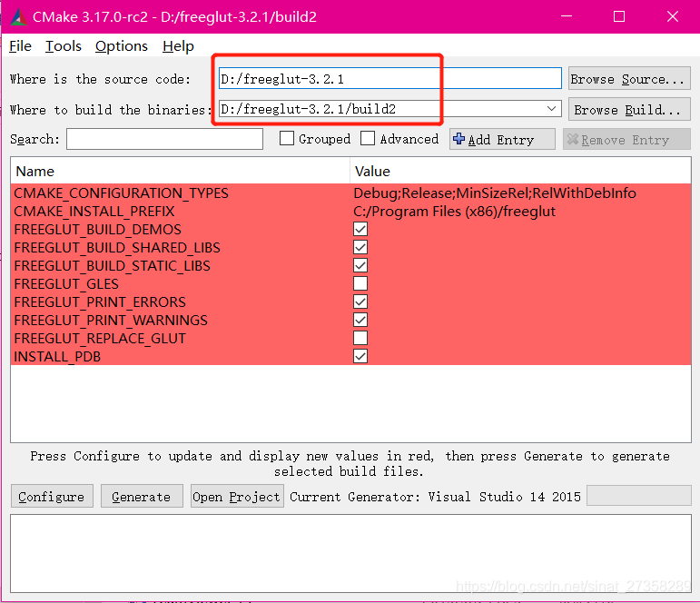700x603 pixels.
Task: Uncheck FREEGLUT_BUILD_DEMOS option
Action: (360, 229)
